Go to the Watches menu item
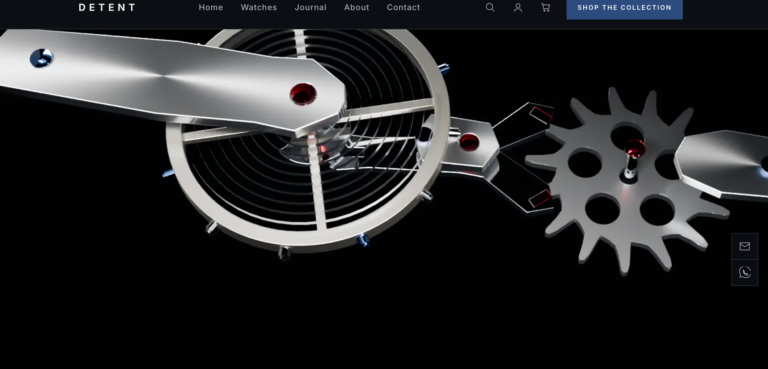Screen dimensions: 768x369 click(x=259, y=7)
